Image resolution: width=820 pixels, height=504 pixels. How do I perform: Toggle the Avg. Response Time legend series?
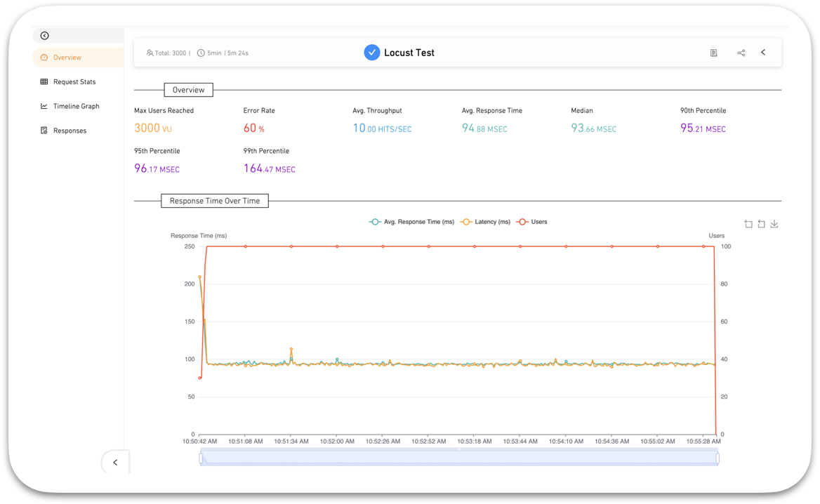pyautogui.click(x=411, y=222)
